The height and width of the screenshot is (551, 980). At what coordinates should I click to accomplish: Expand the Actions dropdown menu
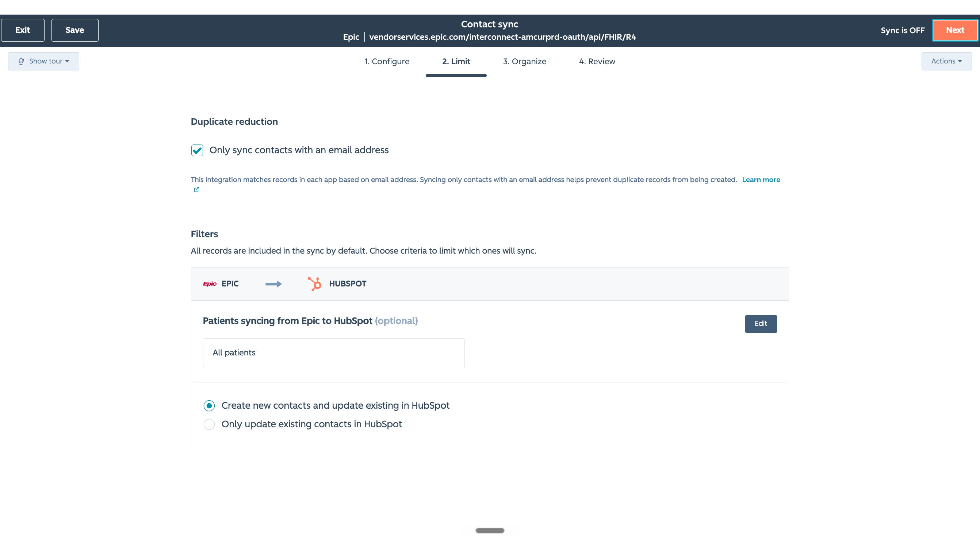(x=946, y=61)
